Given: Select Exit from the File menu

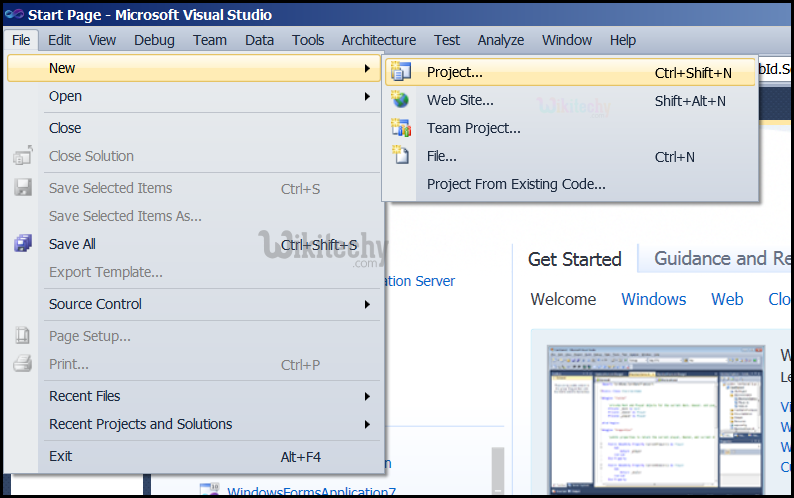Looking at the screenshot, I should (x=194, y=456).
